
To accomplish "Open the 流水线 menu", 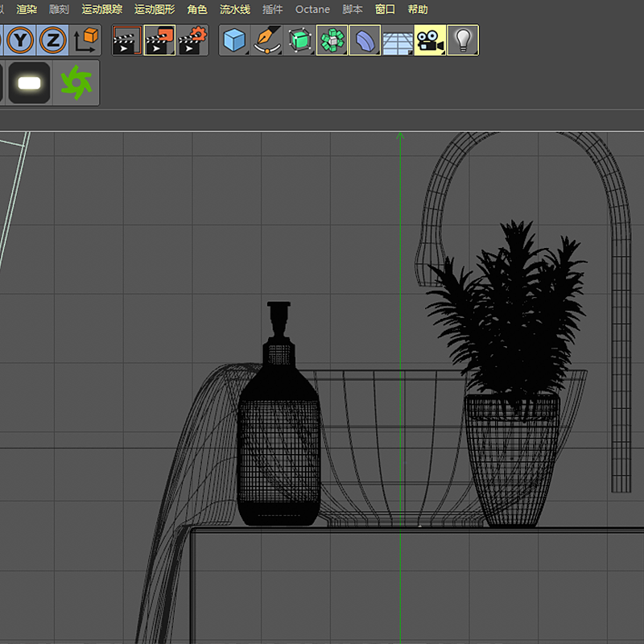I will [x=235, y=9].
